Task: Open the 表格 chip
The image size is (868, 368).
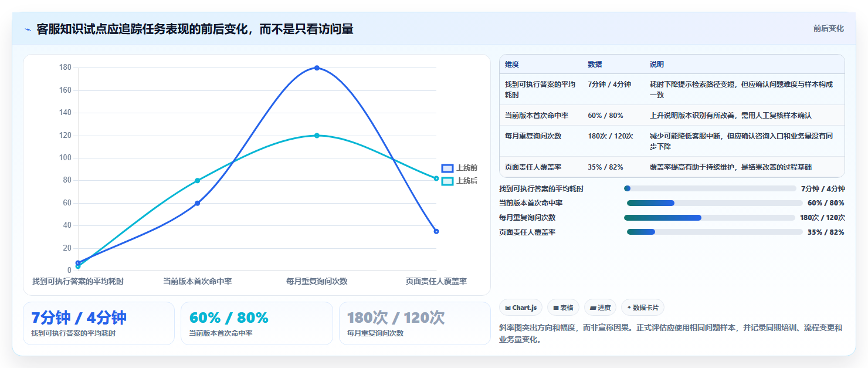Action: pyautogui.click(x=563, y=308)
